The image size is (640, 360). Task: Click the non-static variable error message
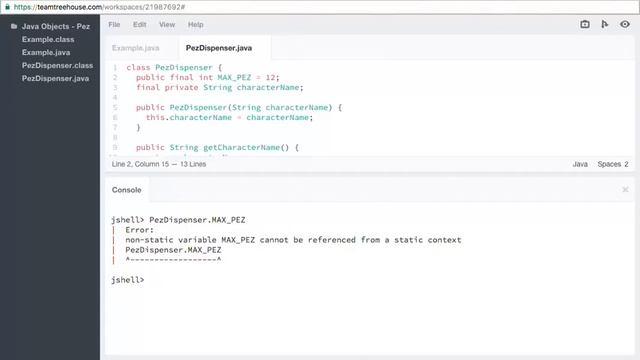point(293,240)
